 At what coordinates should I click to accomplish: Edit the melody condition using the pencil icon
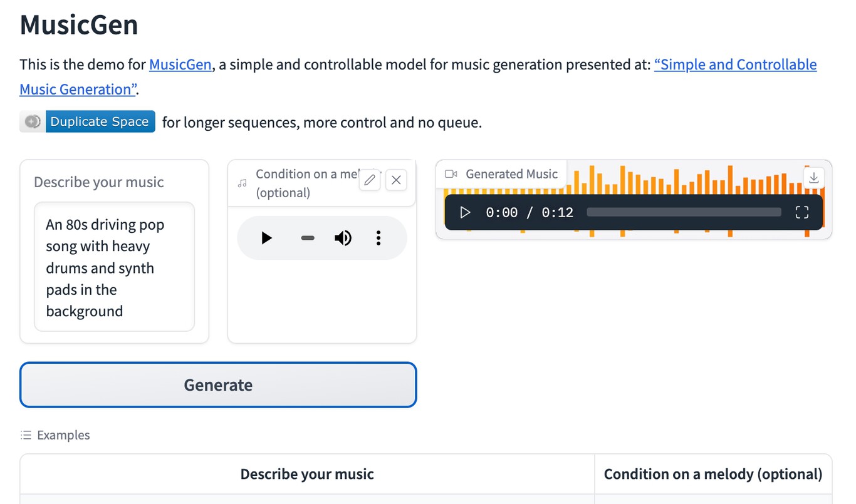point(369,180)
